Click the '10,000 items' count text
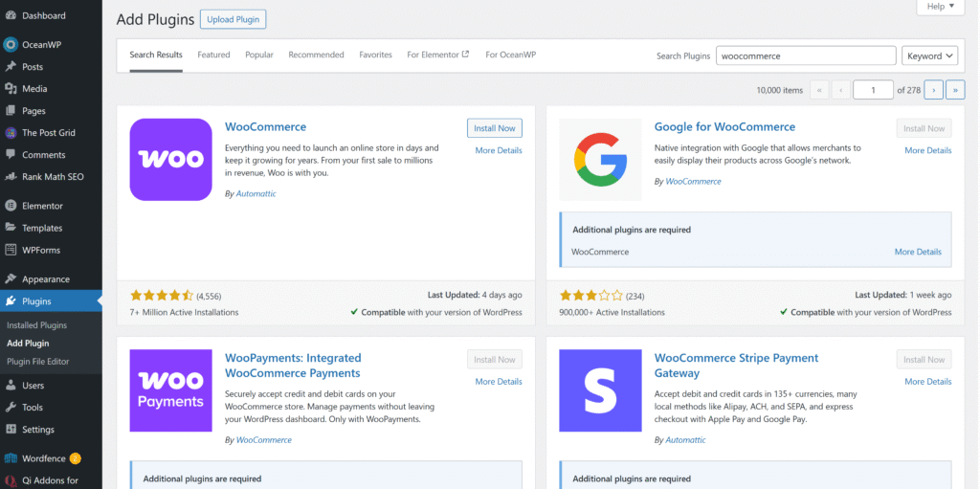The height and width of the screenshot is (489, 980). coord(779,90)
